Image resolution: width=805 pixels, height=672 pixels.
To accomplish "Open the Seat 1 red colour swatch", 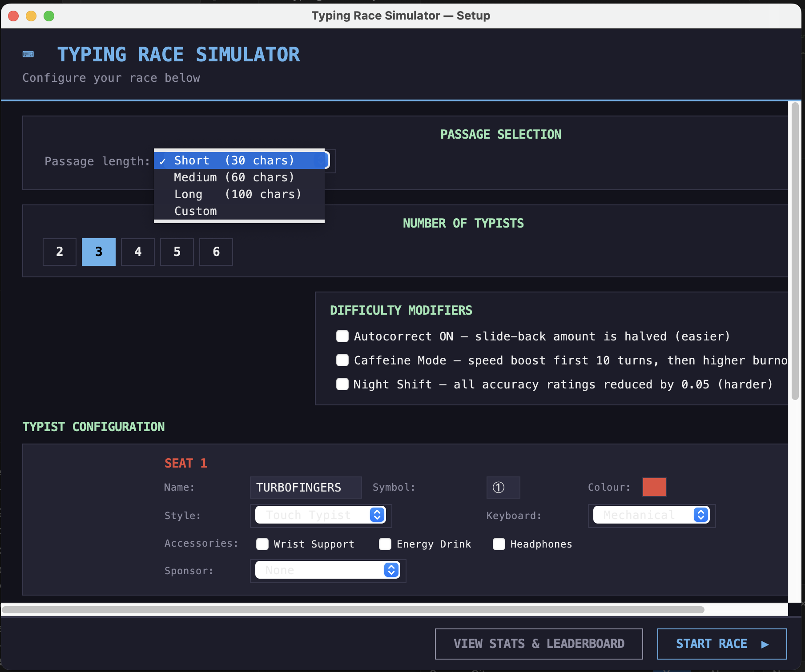I will 655,487.
